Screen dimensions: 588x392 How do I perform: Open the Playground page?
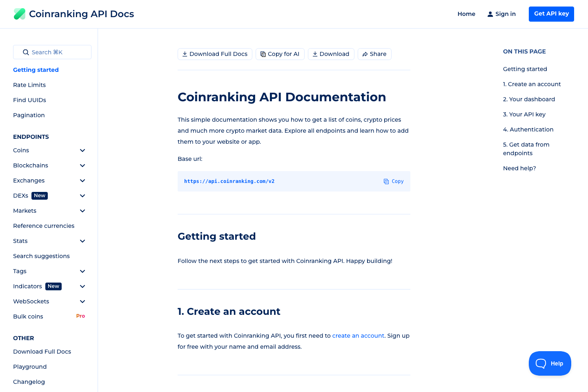(30, 367)
